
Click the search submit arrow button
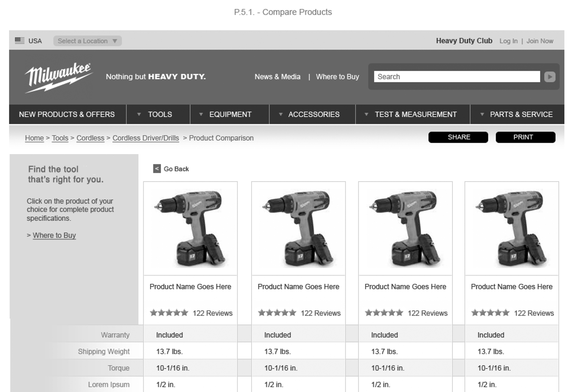549,77
